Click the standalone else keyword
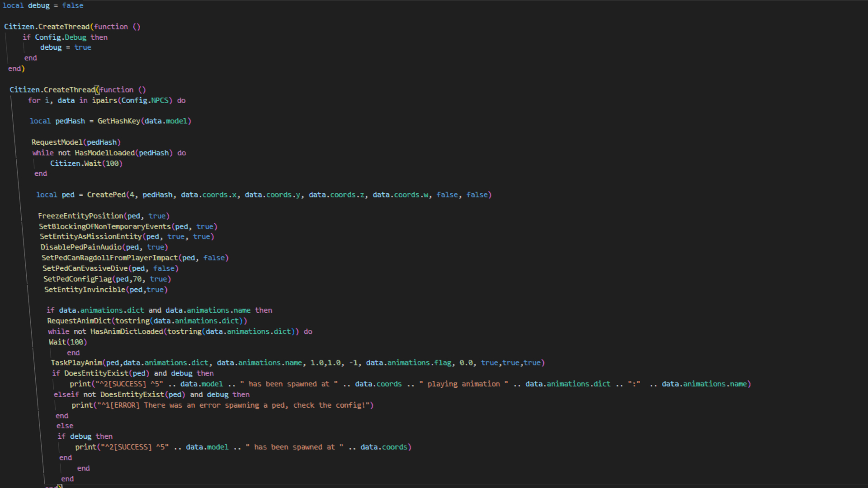This screenshot has height=488, width=868. tap(65, 426)
